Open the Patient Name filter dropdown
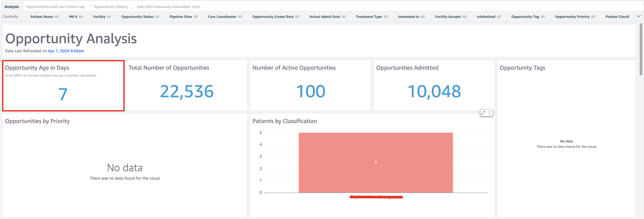 point(44,17)
